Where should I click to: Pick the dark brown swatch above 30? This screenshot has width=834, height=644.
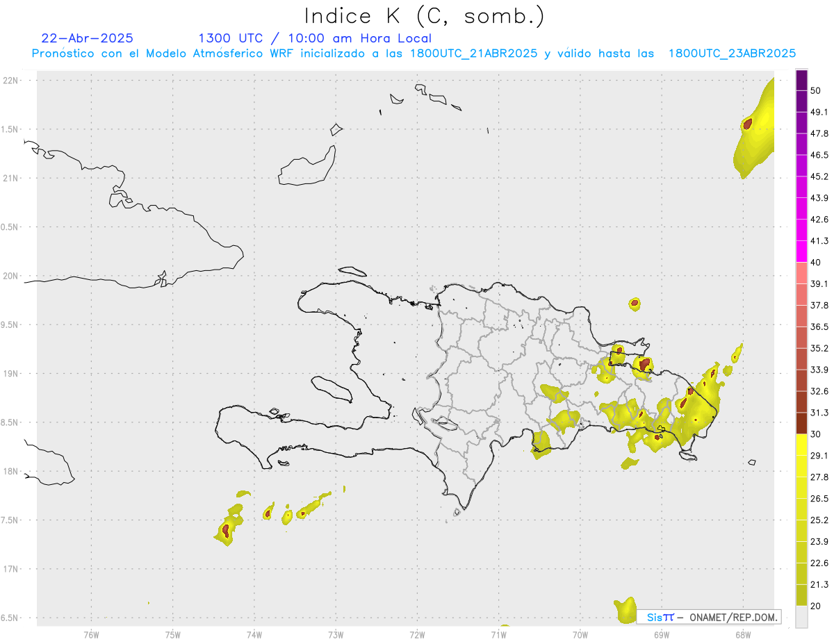(x=801, y=423)
